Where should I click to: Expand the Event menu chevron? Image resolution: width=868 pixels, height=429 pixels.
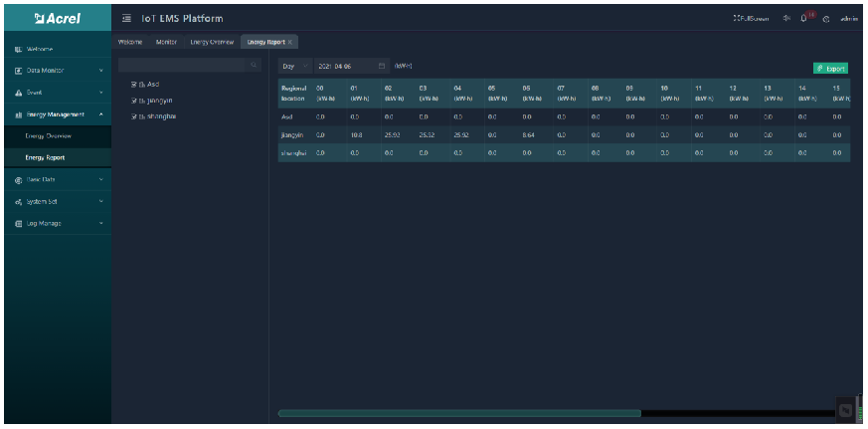[x=100, y=93]
